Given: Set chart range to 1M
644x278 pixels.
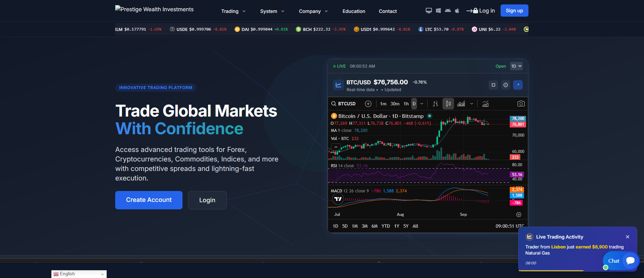Looking at the screenshot, I should (x=355, y=226).
